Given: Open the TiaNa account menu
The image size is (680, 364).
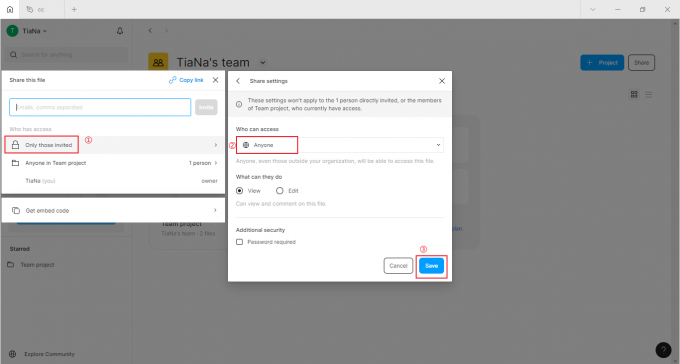Looking at the screenshot, I should (x=34, y=31).
